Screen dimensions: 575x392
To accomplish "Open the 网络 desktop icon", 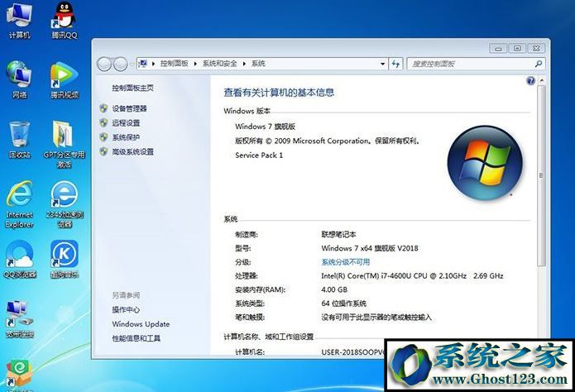I will (19, 79).
